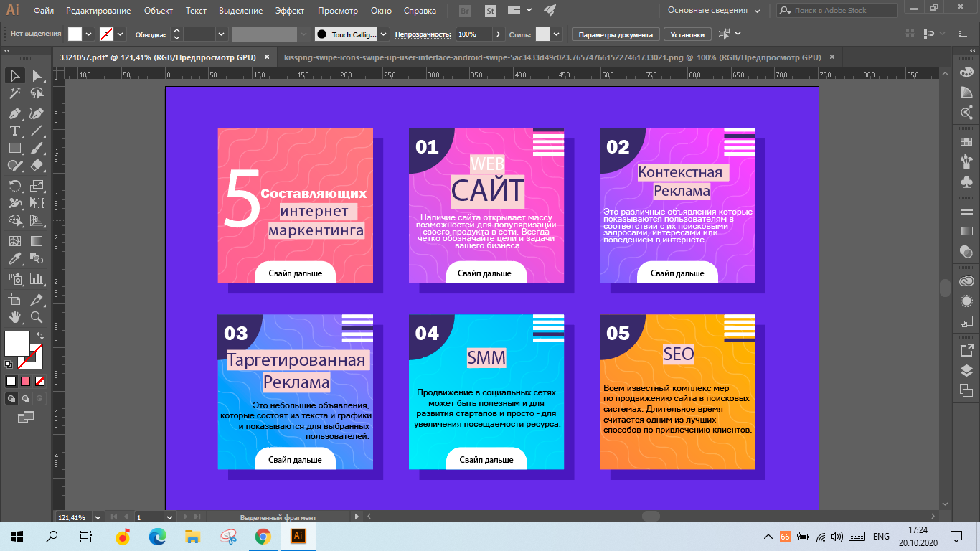Click the Непрозрачность opacity label link

coord(423,34)
